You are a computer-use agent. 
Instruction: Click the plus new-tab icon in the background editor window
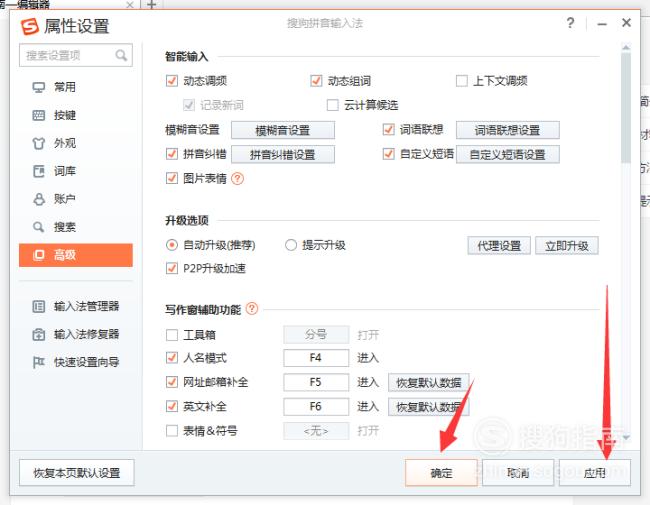click(152, 5)
